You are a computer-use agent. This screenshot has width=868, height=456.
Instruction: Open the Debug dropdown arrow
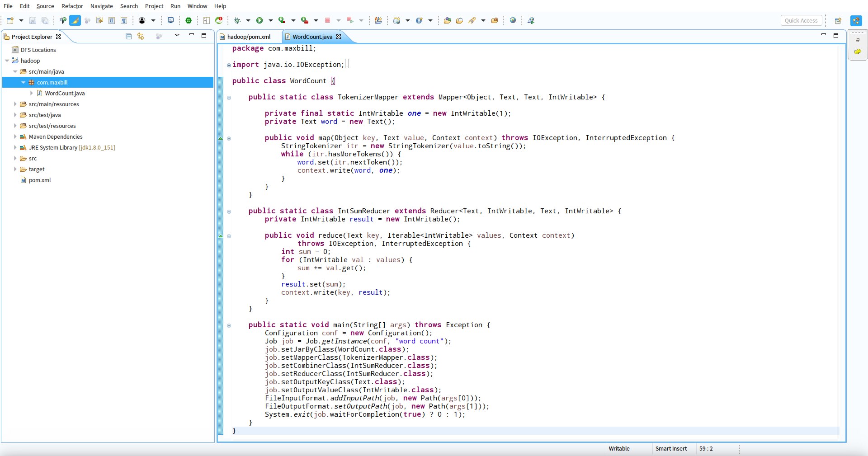248,20
